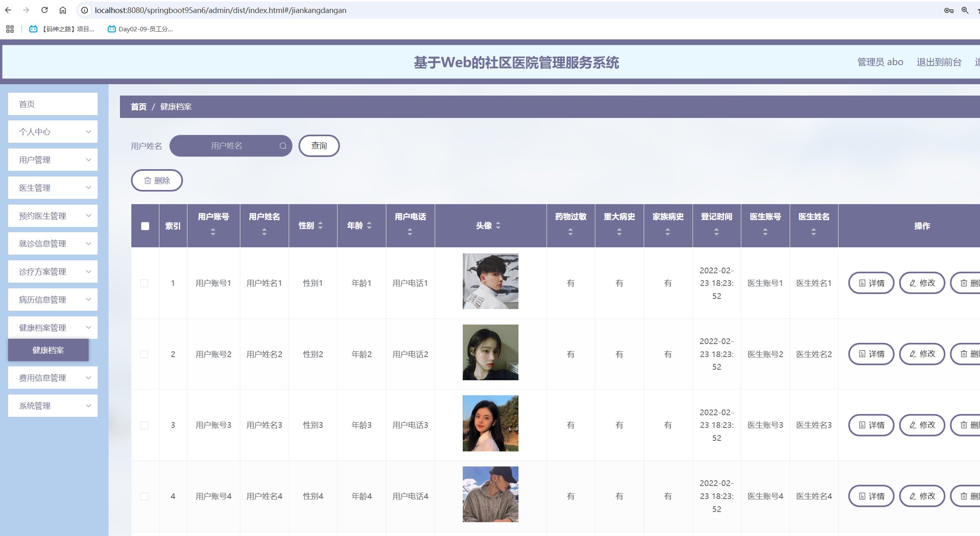Click the browser address bar URL

(x=220, y=10)
